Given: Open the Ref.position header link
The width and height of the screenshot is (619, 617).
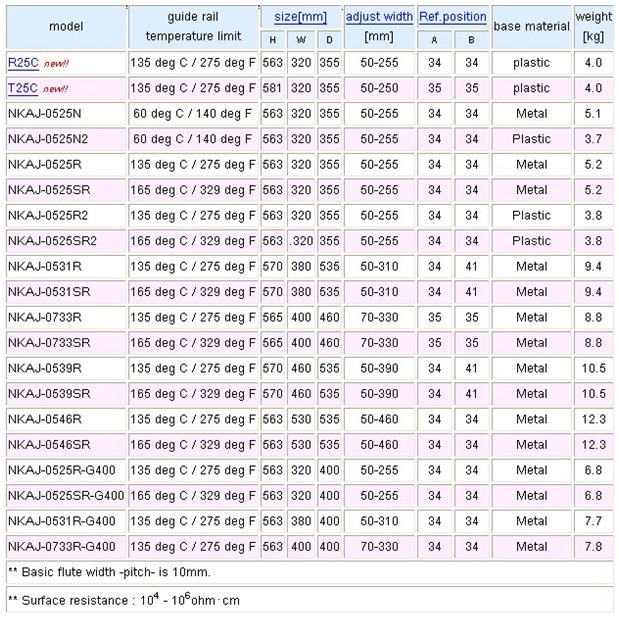Looking at the screenshot, I should point(453,17).
